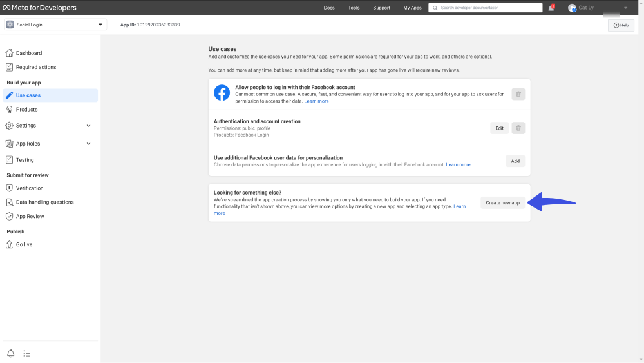Click the Dashboard home icon

[10, 53]
